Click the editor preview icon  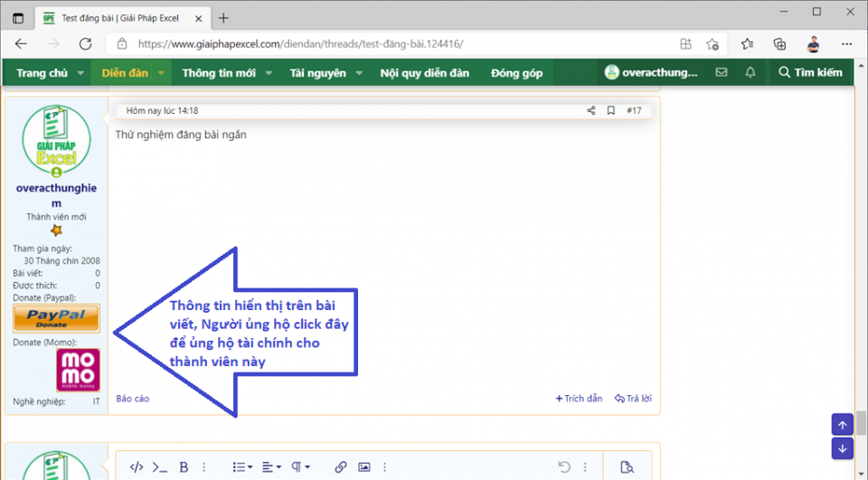point(627,467)
